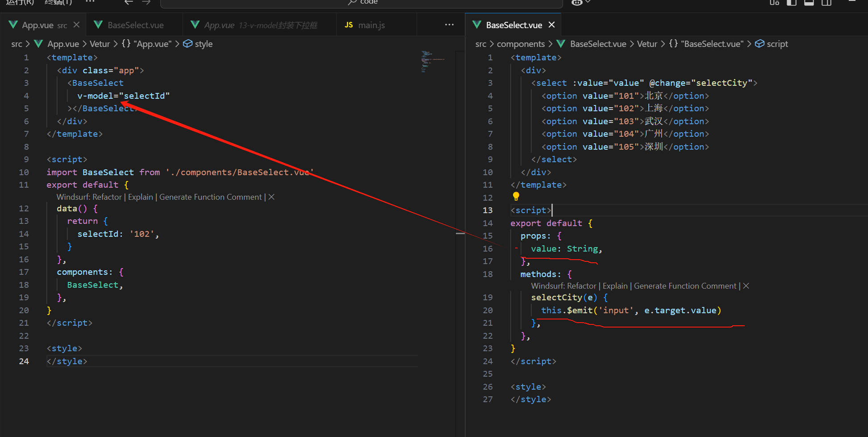Open script symbol breadcrumb in right editor
The width and height of the screenshot is (868, 437).
(x=772, y=44)
